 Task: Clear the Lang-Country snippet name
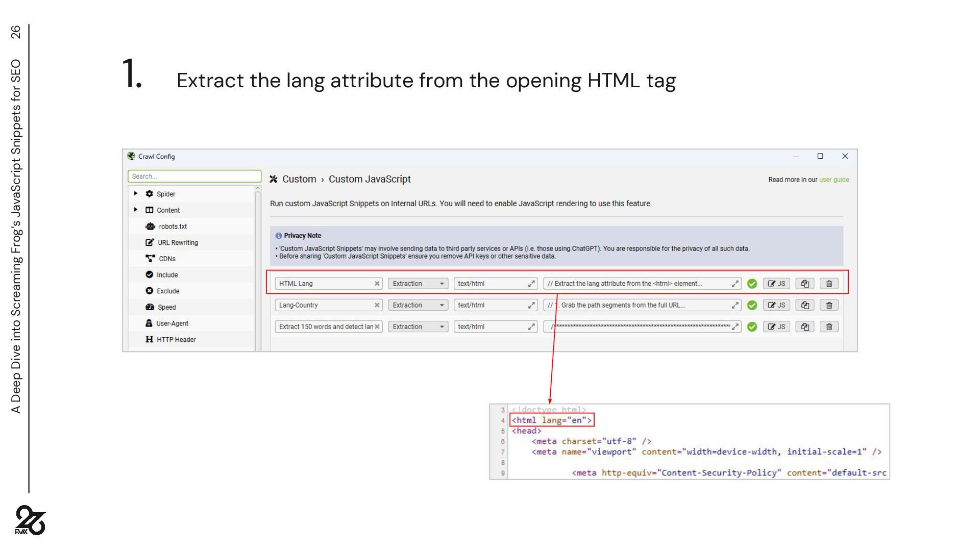(377, 305)
